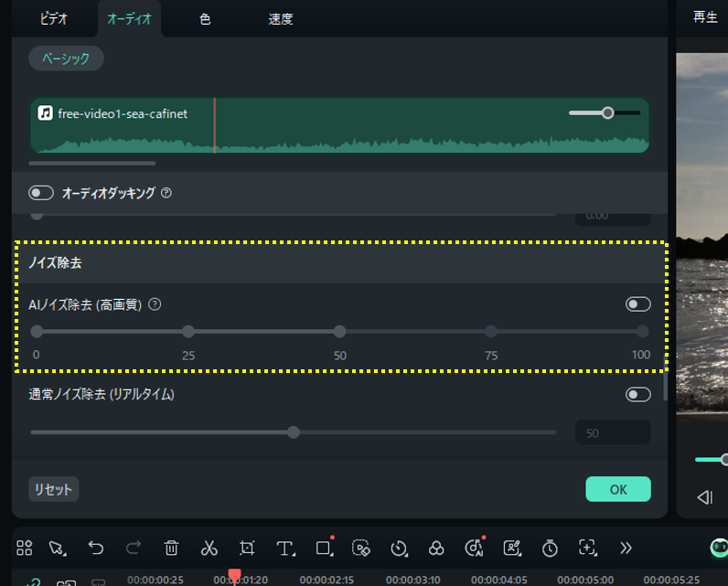This screenshot has width=728, height=586.
Task: Redo the last undone action
Action: click(x=134, y=548)
